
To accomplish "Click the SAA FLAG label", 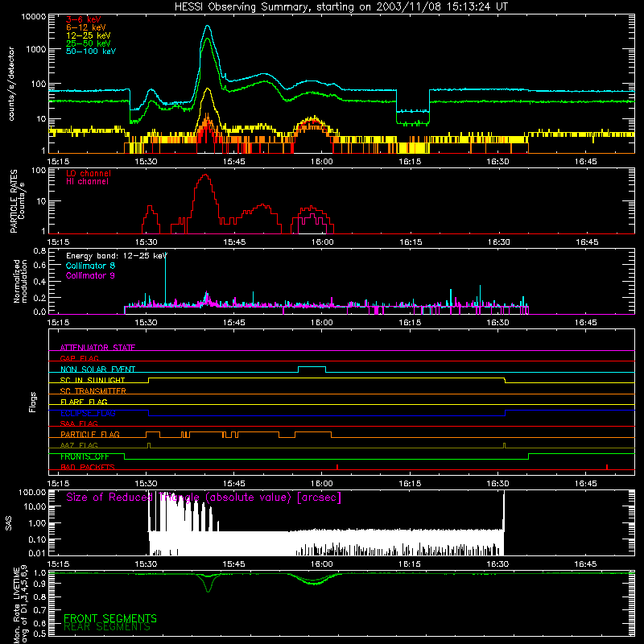I will click(79, 423).
